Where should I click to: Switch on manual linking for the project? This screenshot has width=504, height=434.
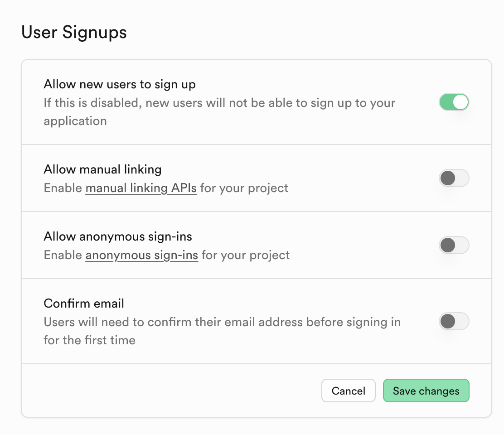click(x=454, y=178)
